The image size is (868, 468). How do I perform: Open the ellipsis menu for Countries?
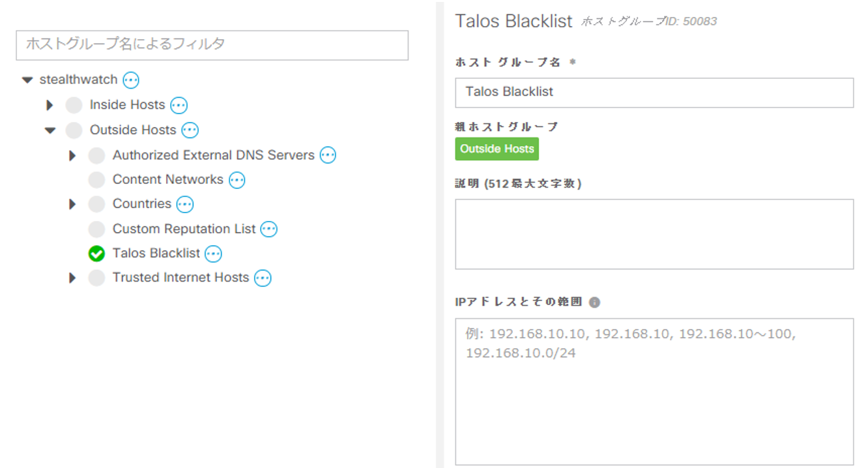(x=185, y=204)
